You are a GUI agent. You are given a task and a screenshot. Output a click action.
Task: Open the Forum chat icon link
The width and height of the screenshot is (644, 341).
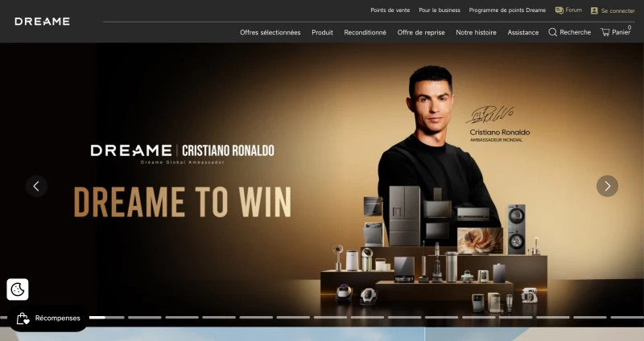(559, 10)
